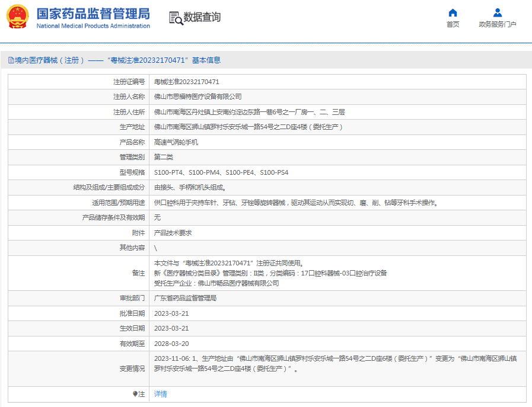Select the 第二类 management category value
Screen dimensions: 532x407
[164, 157]
